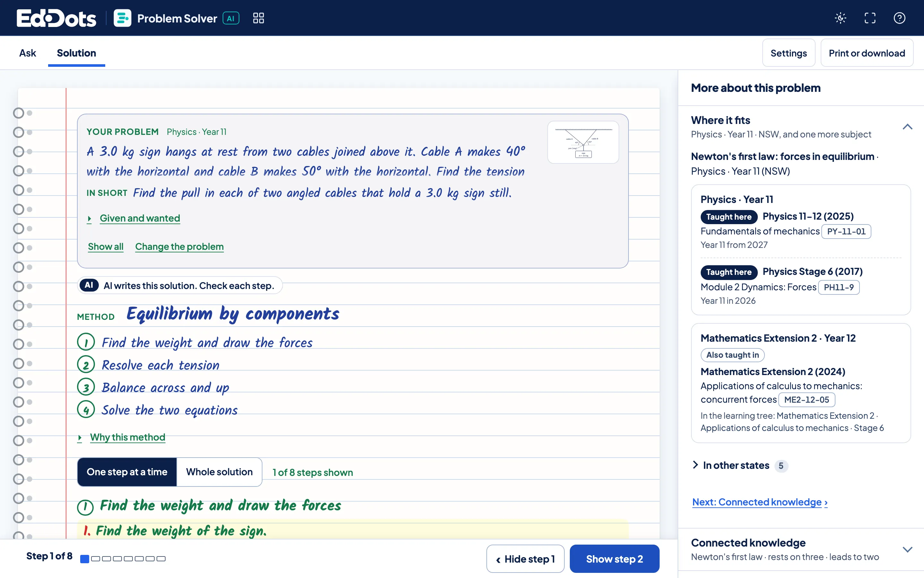924x578 pixels.
Task: Click the 'Step 1 of 8' label
Action: 49,556
